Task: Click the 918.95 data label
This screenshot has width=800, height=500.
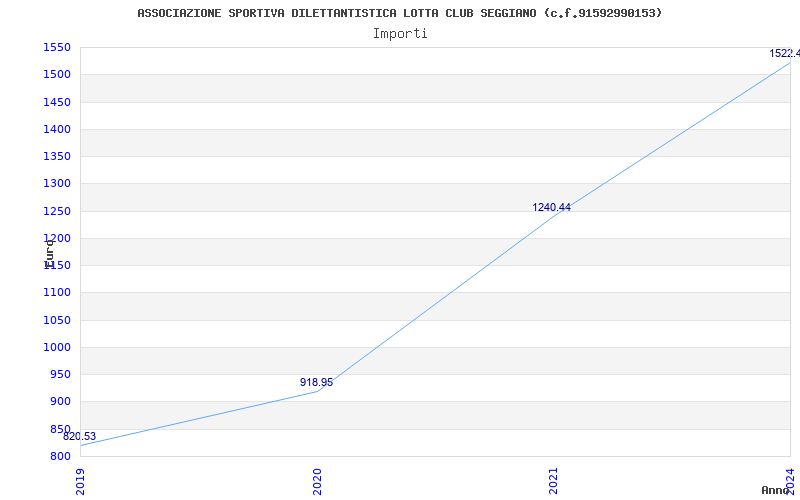Action: [316, 383]
